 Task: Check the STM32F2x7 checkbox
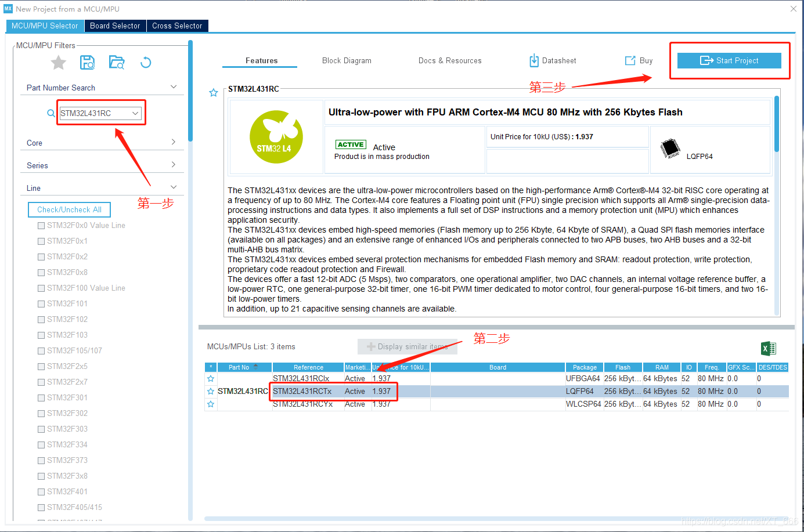[41, 382]
